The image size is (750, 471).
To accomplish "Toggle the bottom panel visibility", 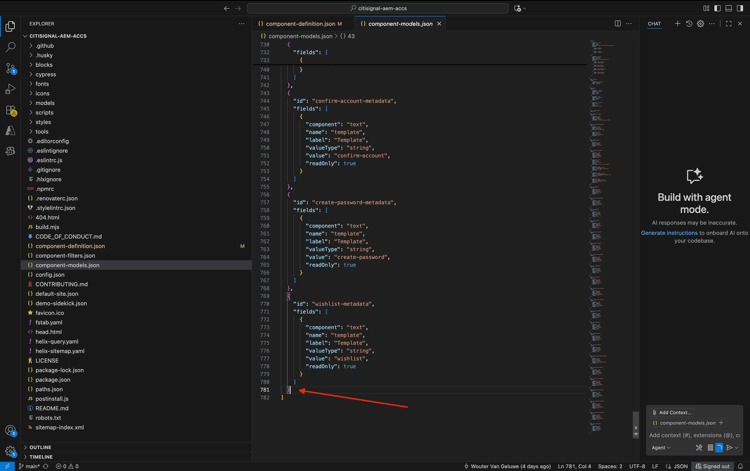I will (729, 8).
